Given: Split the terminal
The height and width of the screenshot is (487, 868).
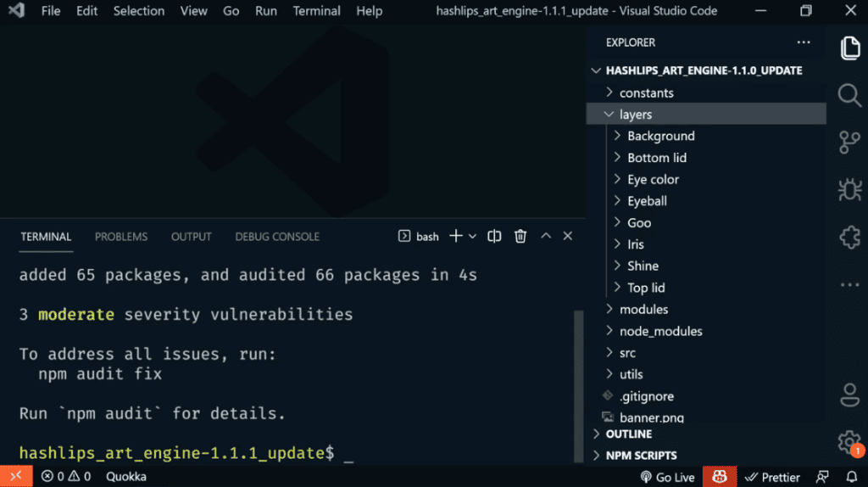Looking at the screenshot, I should click(494, 236).
